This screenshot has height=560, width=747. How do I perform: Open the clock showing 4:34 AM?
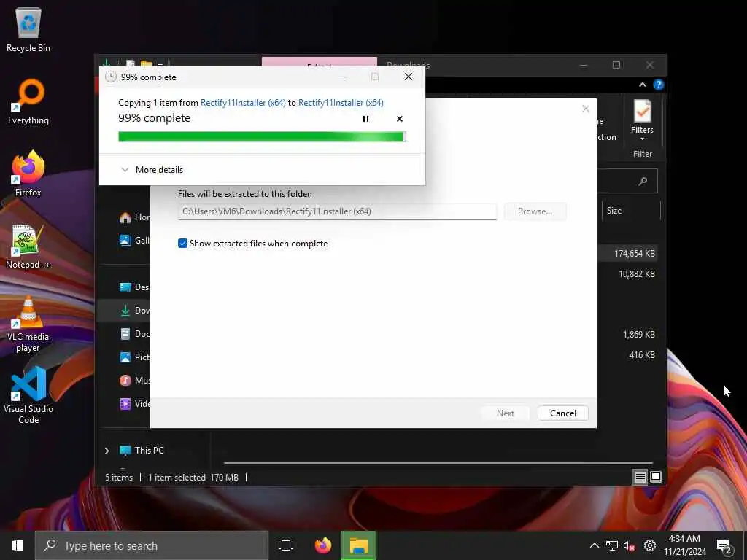pyautogui.click(x=684, y=545)
